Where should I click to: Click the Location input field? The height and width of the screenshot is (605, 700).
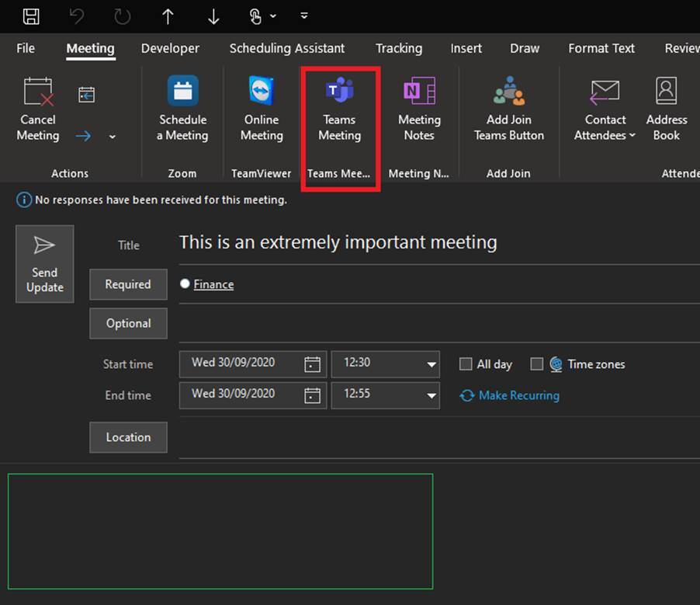(439, 438)
